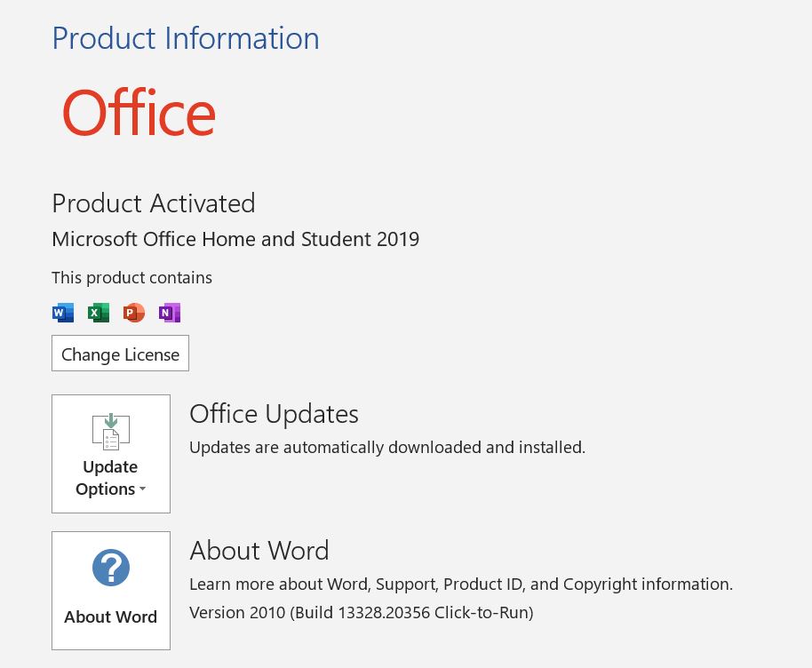
Task: Click the 'Product Information' heading
Action: click(186, 39)
